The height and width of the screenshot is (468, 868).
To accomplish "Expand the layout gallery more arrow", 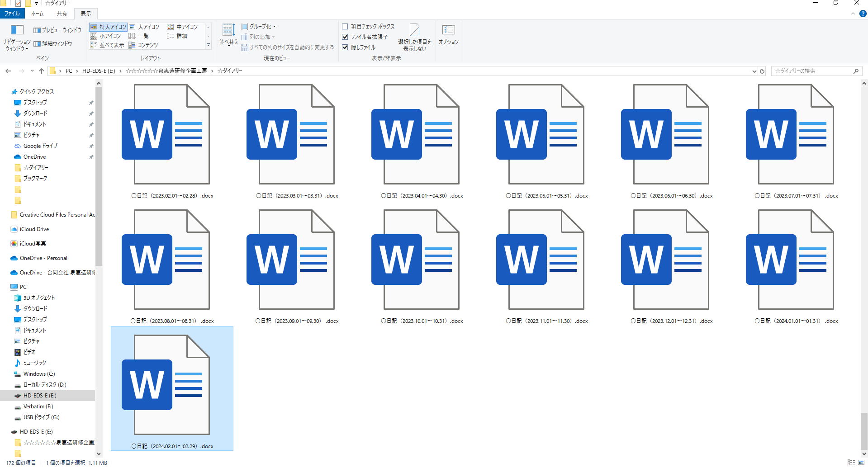I will pyautogui.click(x=209, y=45).
